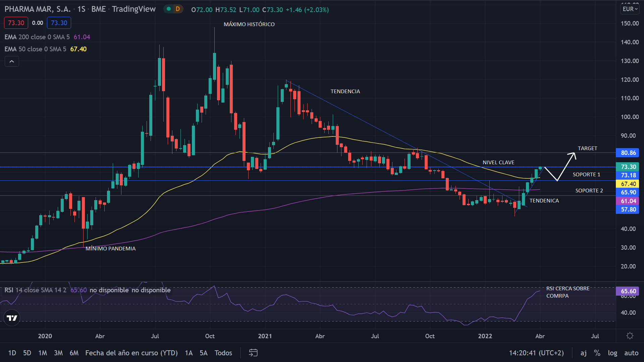Viewport: 644px width, 362px height.
Task: Click the red sell price 73.30 box
Action: pos(16,23)
